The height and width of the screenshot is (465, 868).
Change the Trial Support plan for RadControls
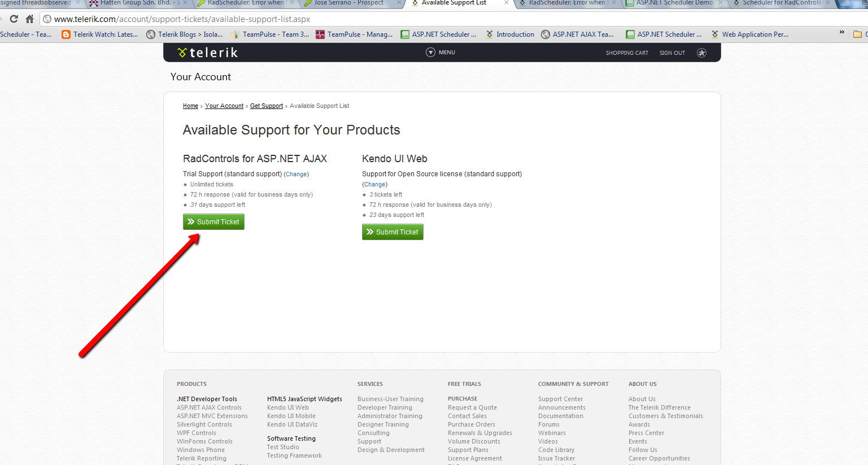pos(296,175)
